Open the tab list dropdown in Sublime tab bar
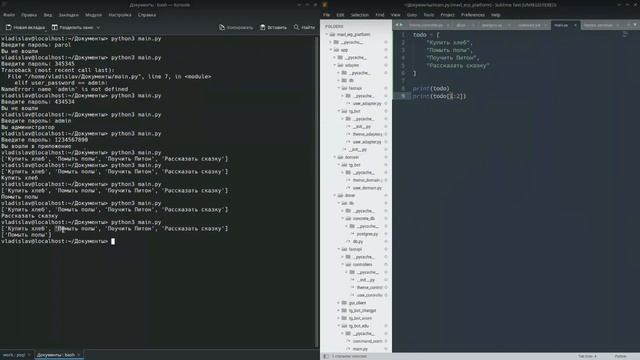 click(x=635, y=25)
